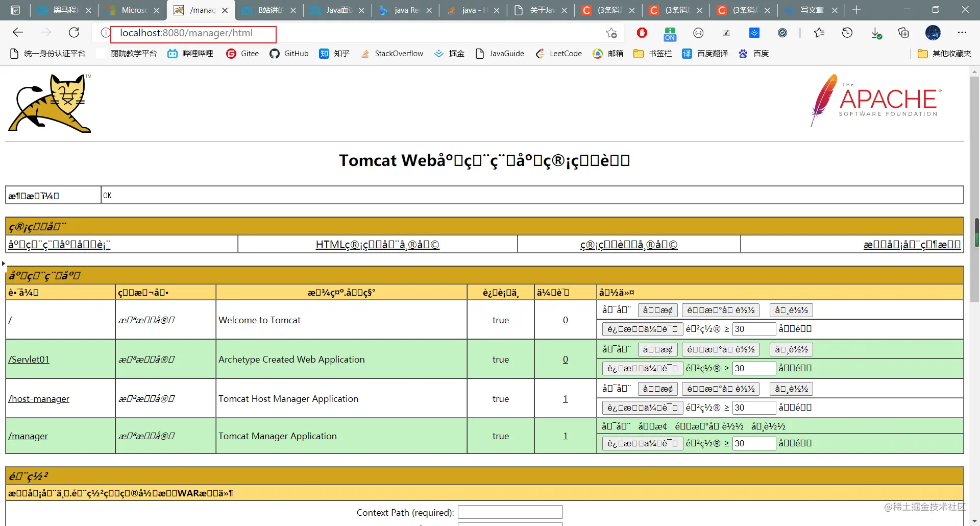980x526 pixels.
Task: Open the green ON extension icon
Action: click(670, 34)
